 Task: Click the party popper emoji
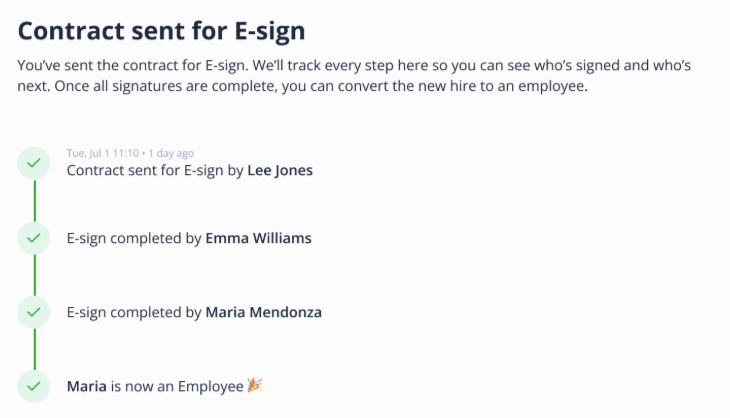point(254,385)
